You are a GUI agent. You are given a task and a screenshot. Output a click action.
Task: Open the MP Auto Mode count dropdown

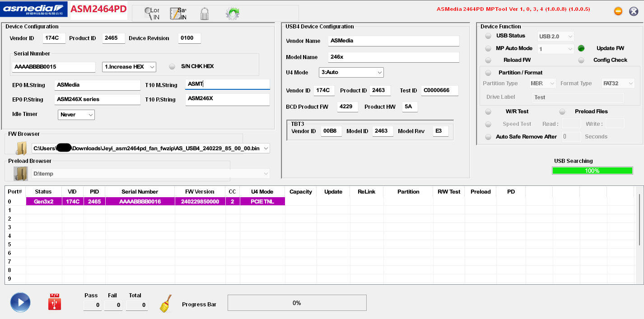pos(555,49)
